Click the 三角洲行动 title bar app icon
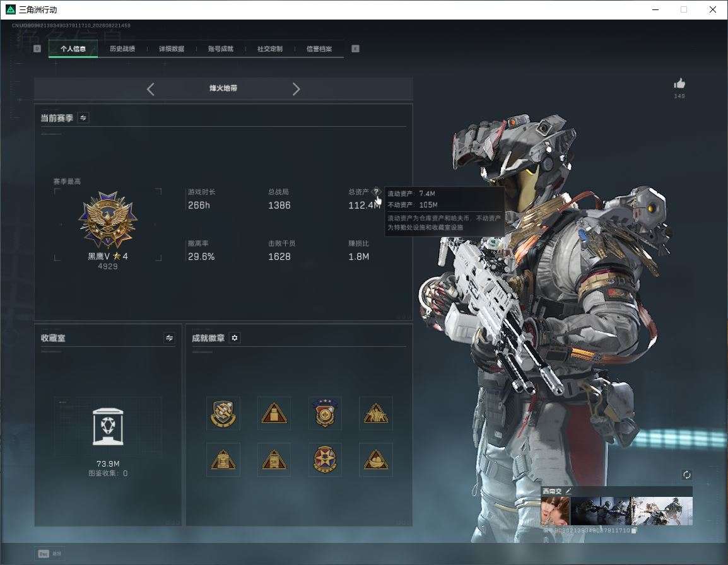This screenshot has width=728, height=565. (x=10, y=9)
